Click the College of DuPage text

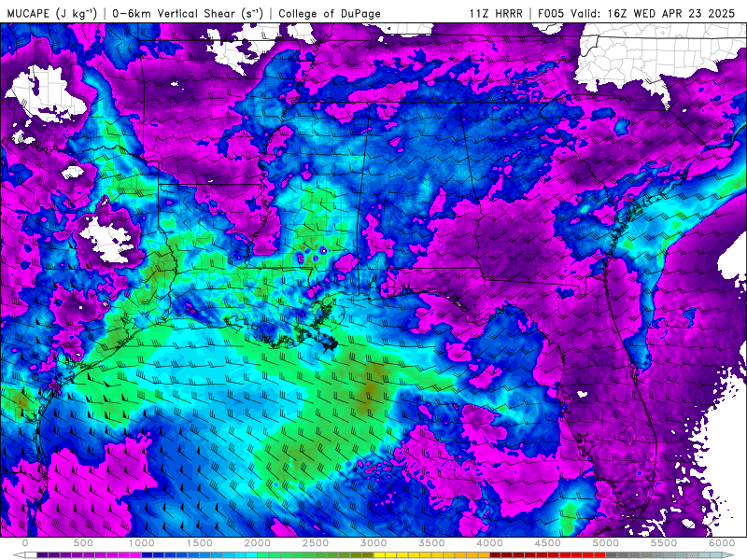coord(330,13)
